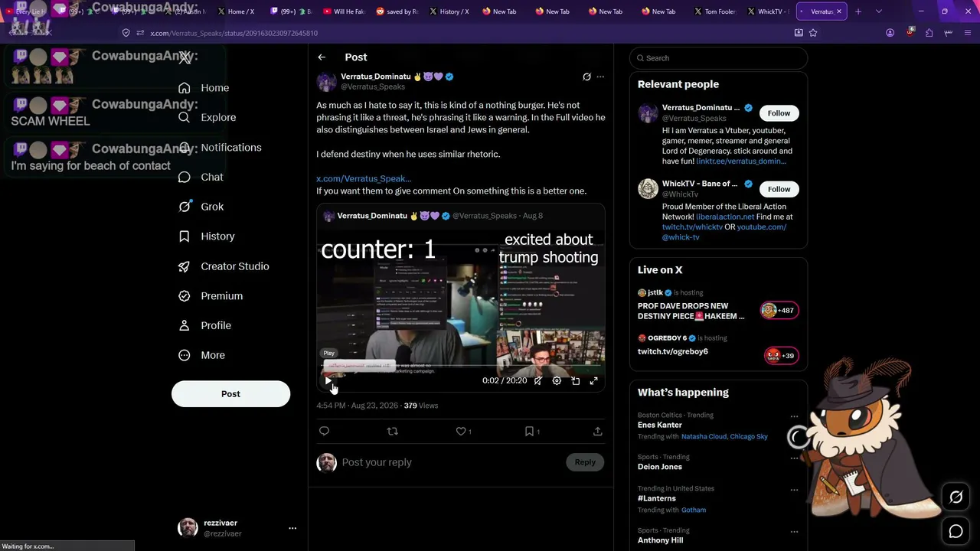
Task: Click the reply comment icon under post
Action: (324, 432)
